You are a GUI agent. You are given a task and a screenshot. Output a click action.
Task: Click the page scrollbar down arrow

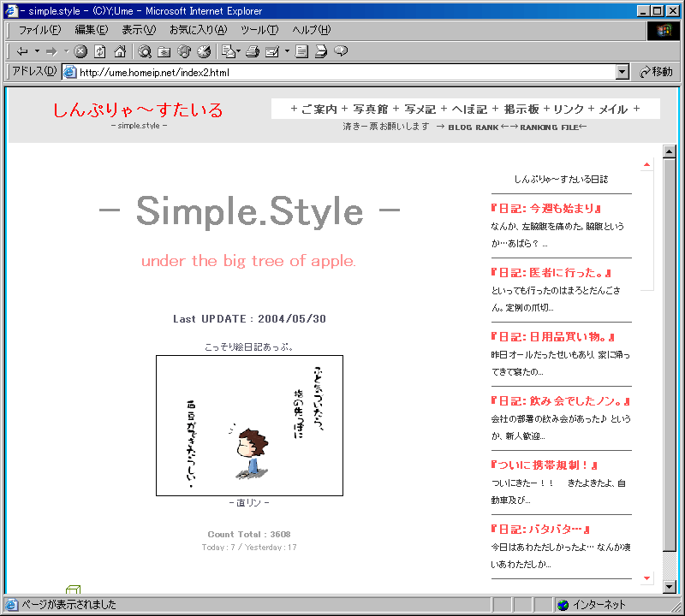pyautogui.click(x=670, y=587)
